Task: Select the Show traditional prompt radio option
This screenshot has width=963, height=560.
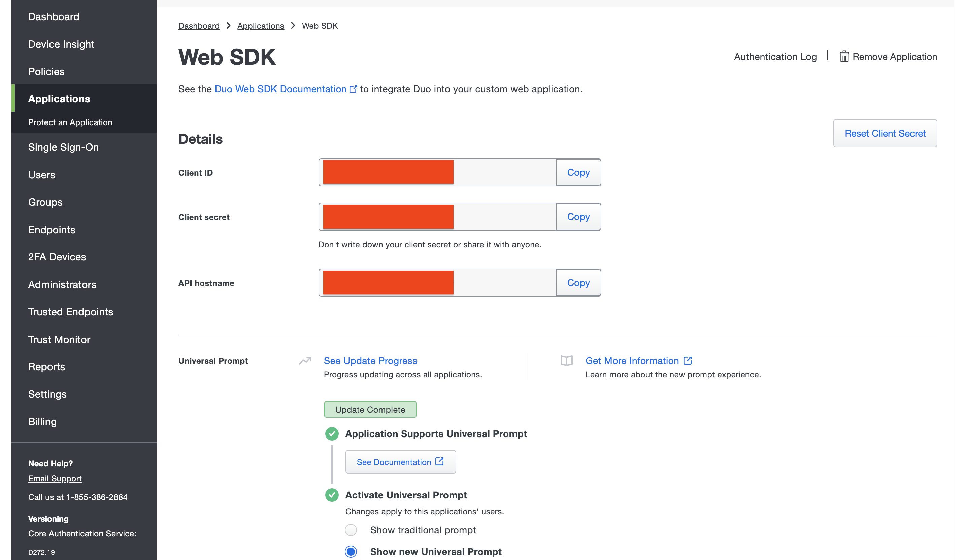Action: 351,530
